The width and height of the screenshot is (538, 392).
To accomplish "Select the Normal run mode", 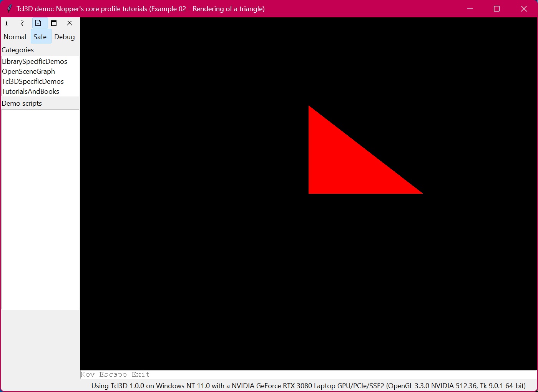I will tap(15, 37).
